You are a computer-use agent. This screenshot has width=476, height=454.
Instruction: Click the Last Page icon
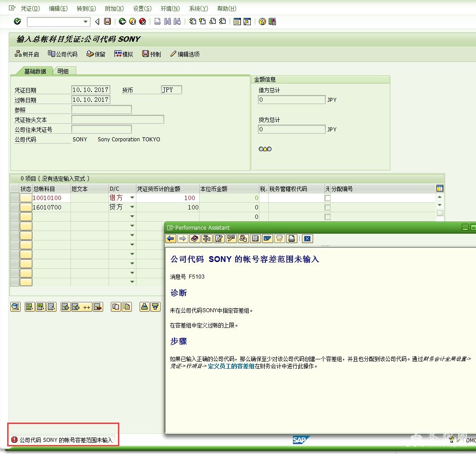(x=223, y=21)
